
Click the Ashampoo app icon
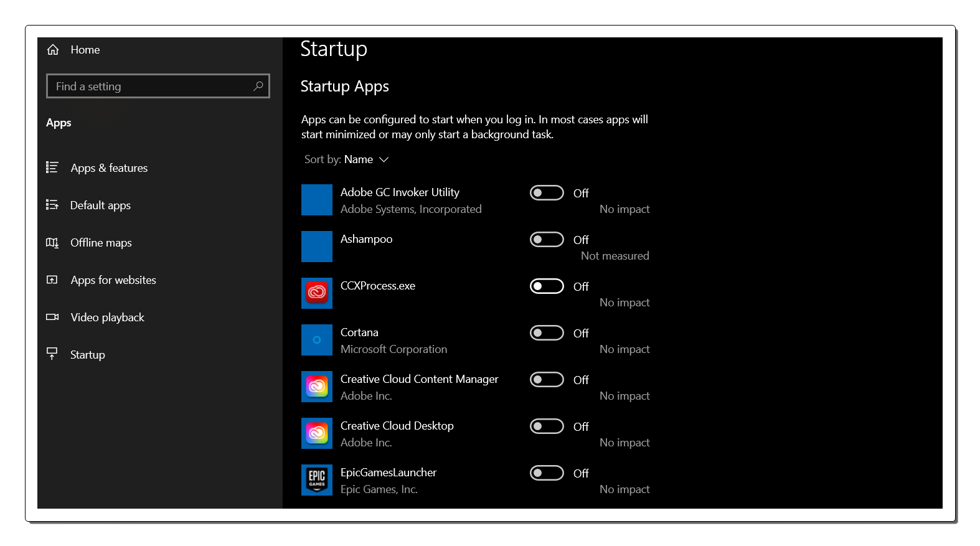pyautogui.click(x=317, y=247)
